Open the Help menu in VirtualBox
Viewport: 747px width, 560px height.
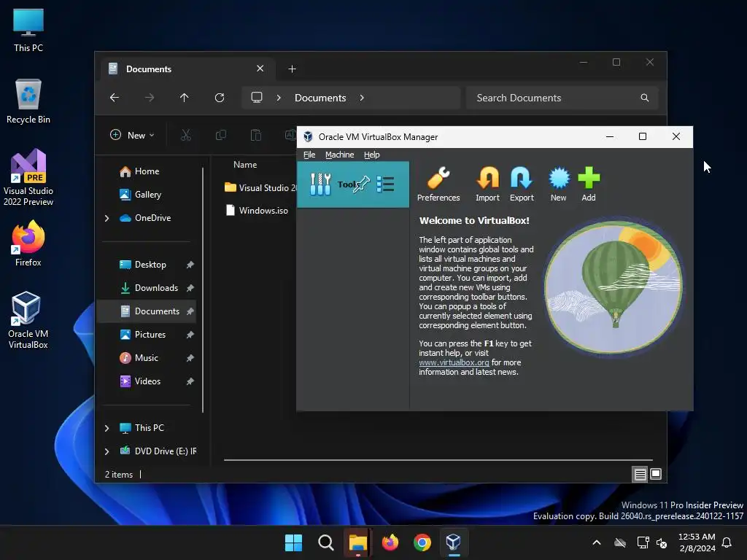(371, 155)
